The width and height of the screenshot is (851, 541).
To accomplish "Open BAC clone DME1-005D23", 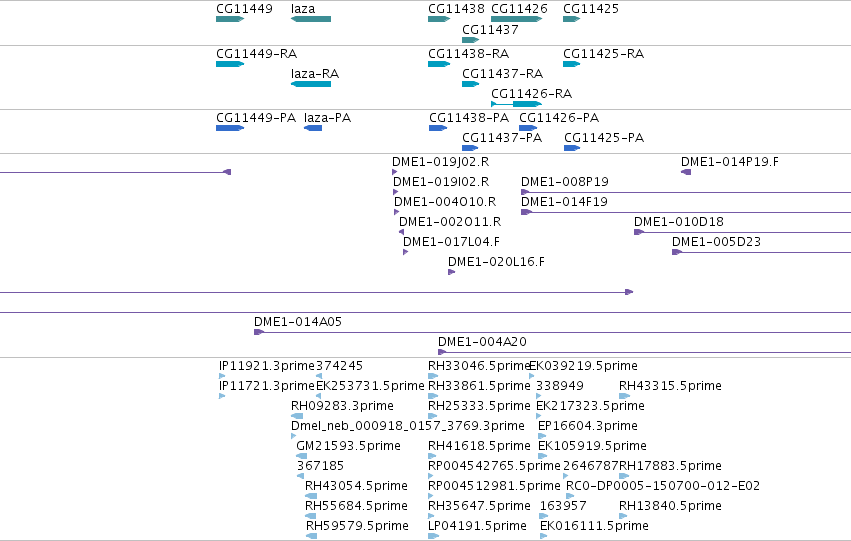I will (x=716, y=242).
